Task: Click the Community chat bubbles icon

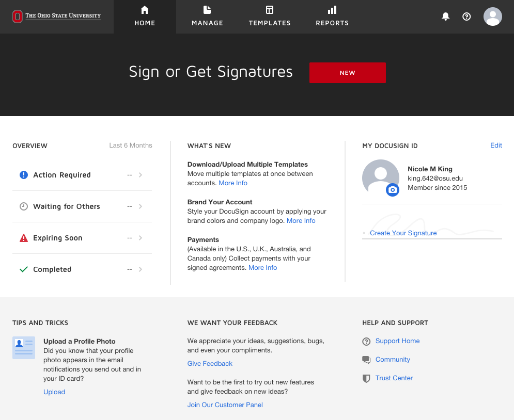Action: click(366, 360)
